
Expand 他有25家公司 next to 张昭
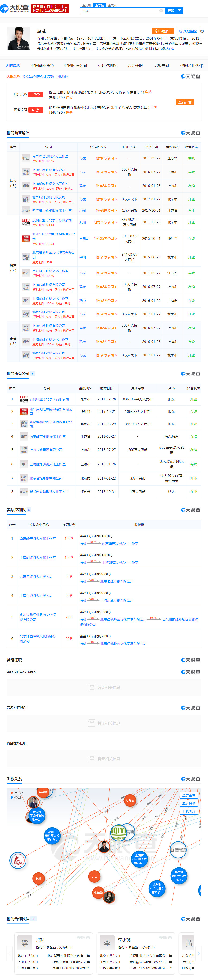(x=105, y=222)
